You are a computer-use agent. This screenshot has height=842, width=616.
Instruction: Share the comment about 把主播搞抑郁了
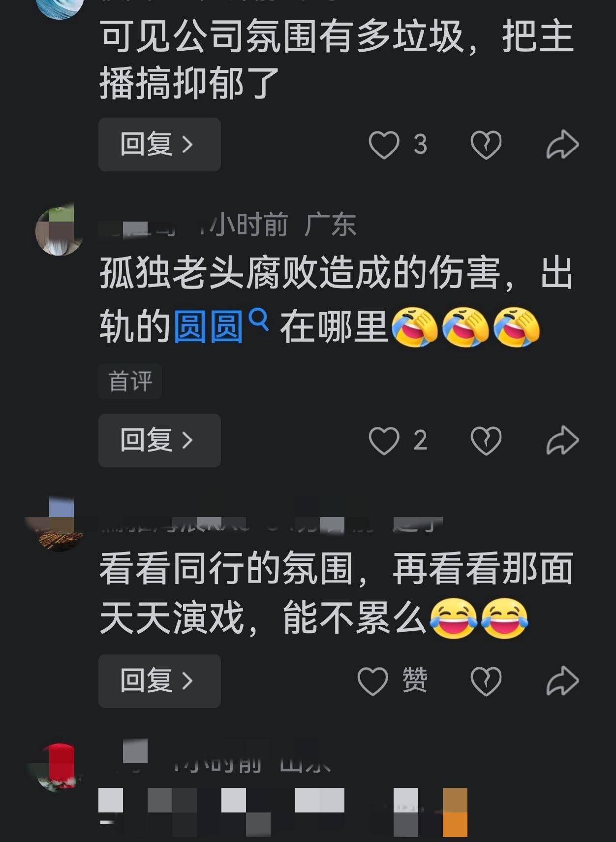click(x=562, y=144)
